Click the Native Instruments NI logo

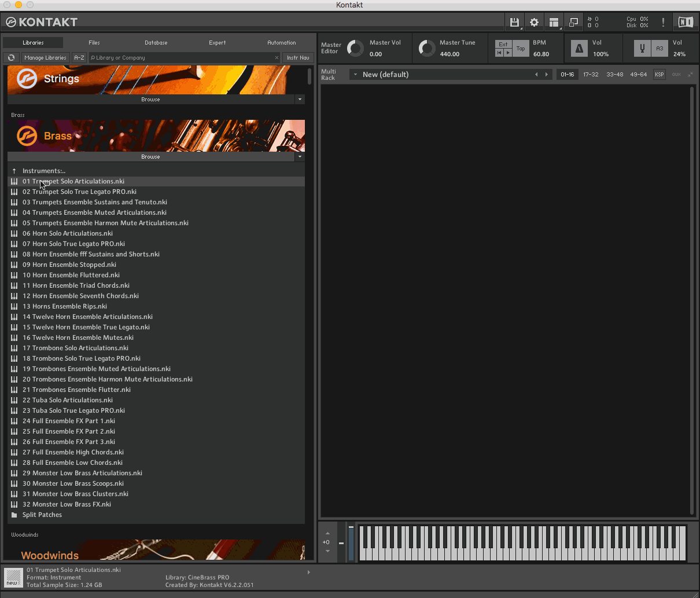686,23
